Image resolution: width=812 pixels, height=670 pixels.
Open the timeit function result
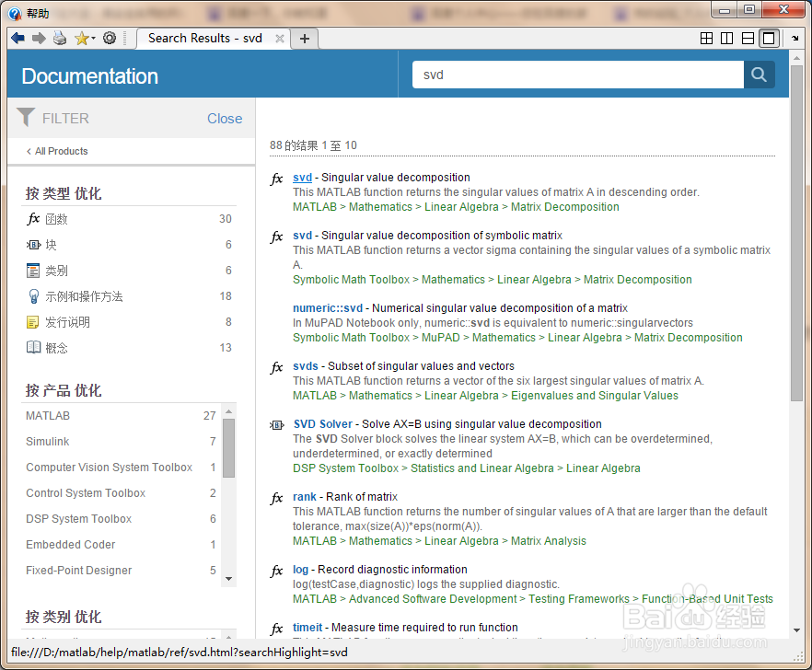(x=307, y=628)
